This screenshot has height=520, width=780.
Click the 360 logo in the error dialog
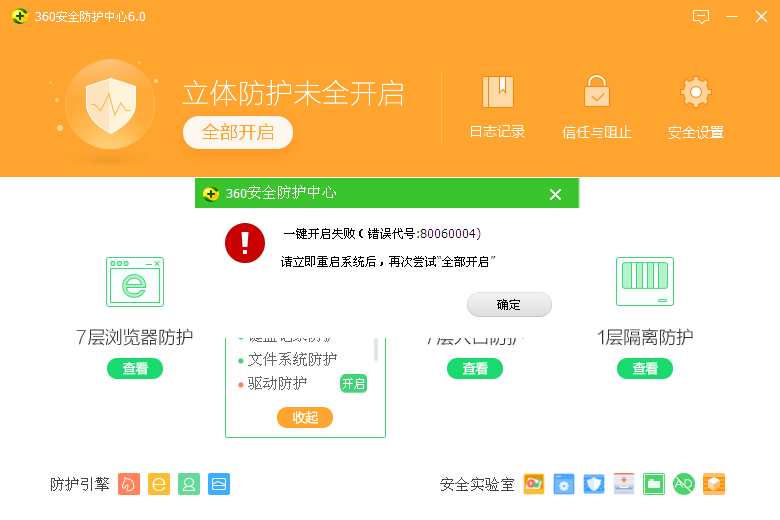[x=211, y=193]
